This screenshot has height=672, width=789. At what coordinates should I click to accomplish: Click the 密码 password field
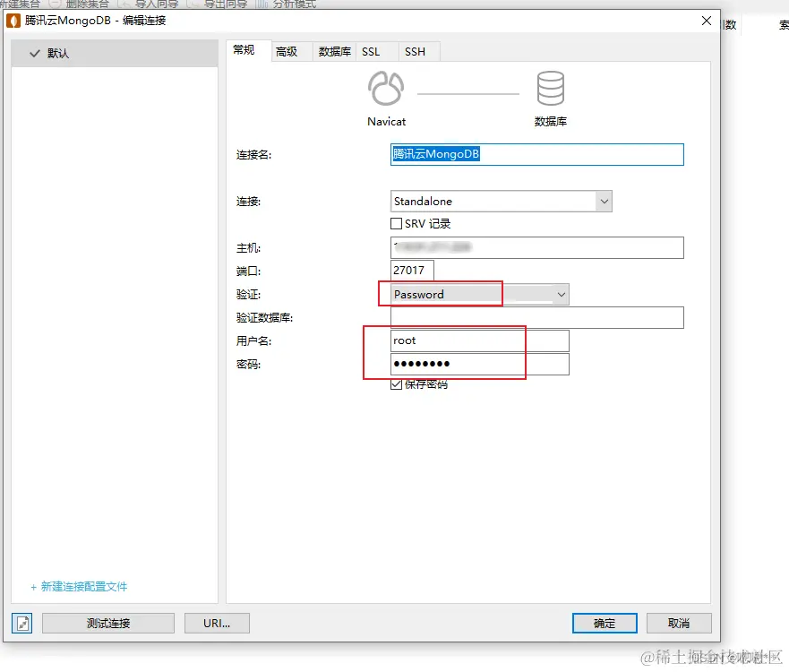pyautogui.click(x=479, y=364)
